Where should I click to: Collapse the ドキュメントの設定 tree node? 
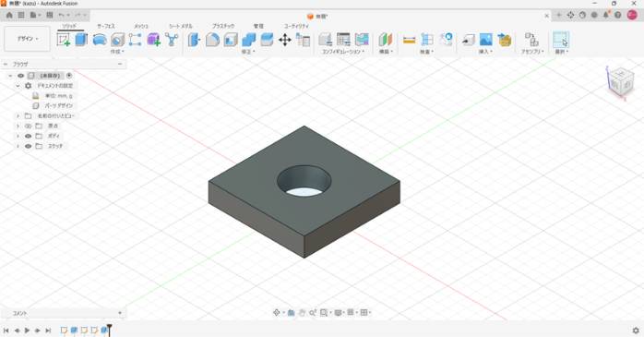click(x=18, y=86)
